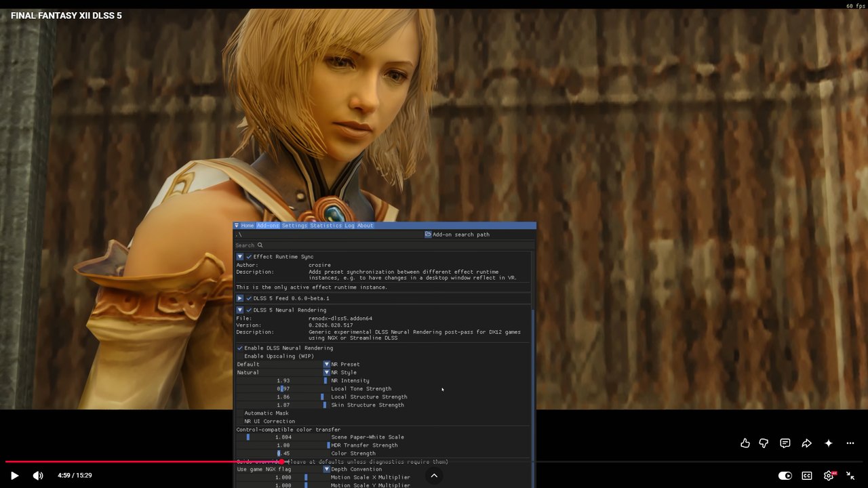Open the Depth Convention dropdown

tap(283, 469)
